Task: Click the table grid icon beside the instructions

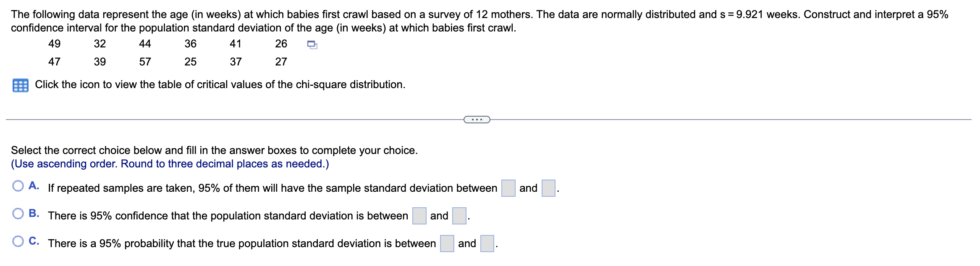Action: click(20, 84)
